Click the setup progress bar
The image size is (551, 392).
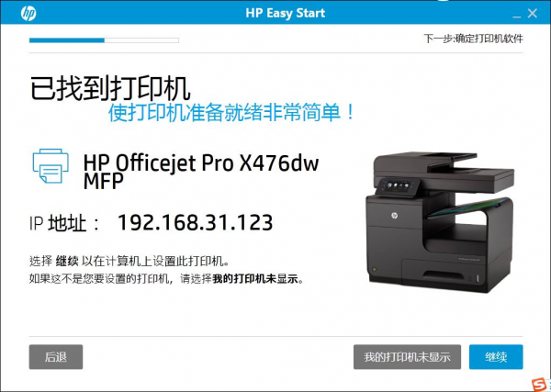[104, 40]
